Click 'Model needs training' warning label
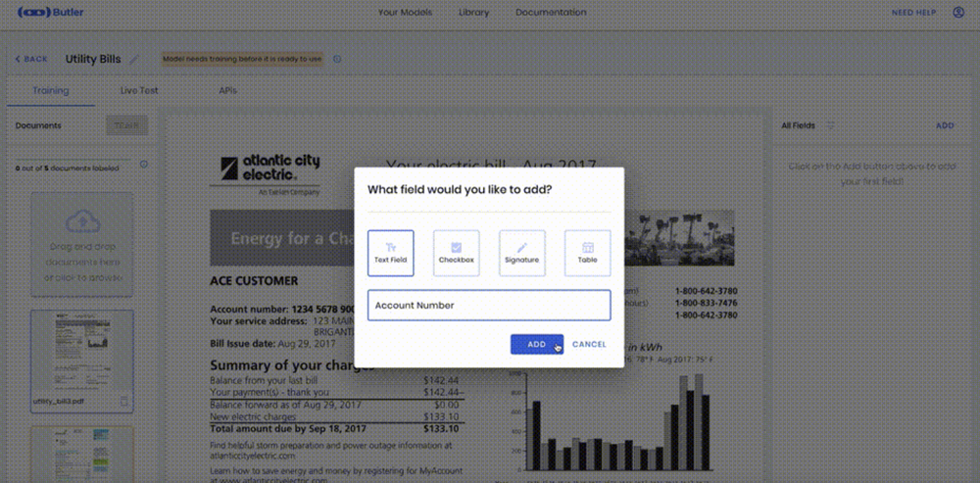This screenshot has height=483, width=980. [x=242, y=60]
